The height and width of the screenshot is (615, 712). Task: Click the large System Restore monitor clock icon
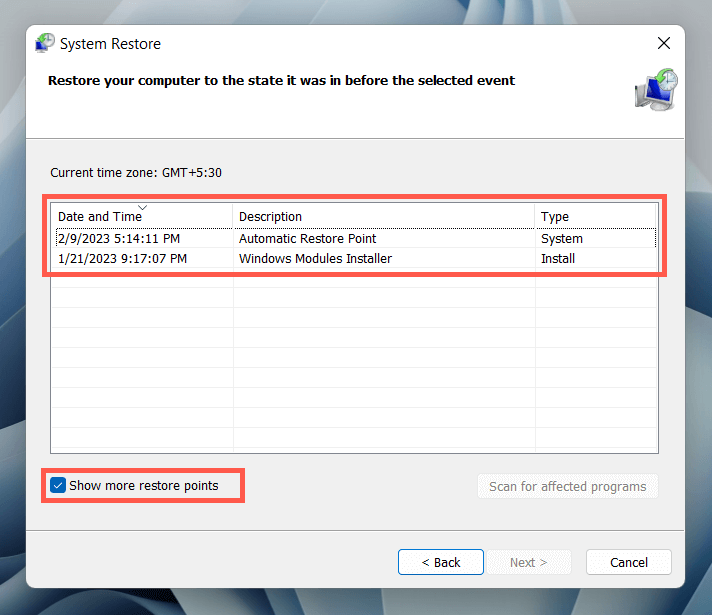[x=656, y=89]
